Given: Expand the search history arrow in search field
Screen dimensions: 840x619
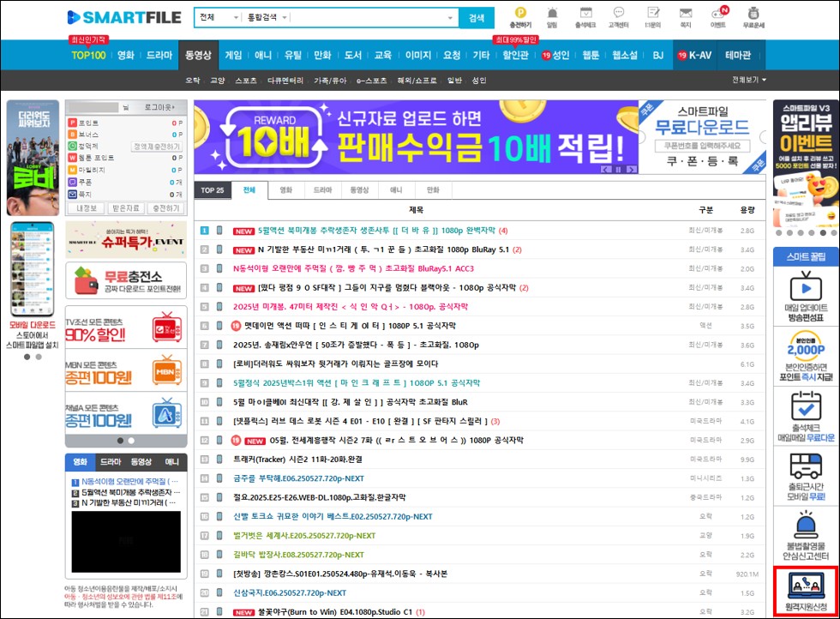Looking at the screenshot, I should [x=451, y=18].
